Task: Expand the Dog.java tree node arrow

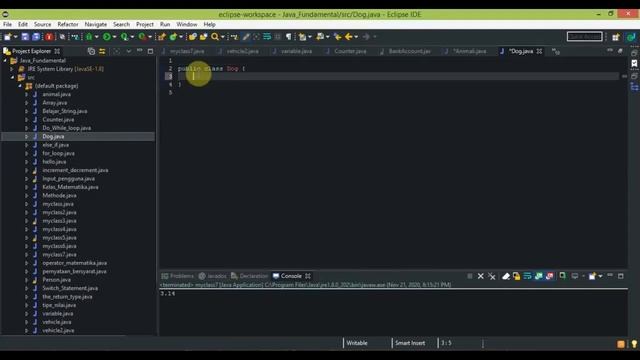Action: [27, 137]
